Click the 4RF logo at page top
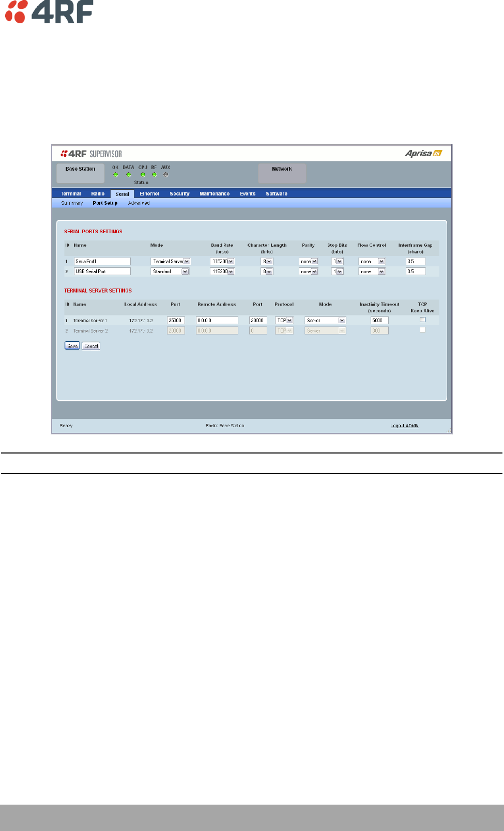 (49, 12)
